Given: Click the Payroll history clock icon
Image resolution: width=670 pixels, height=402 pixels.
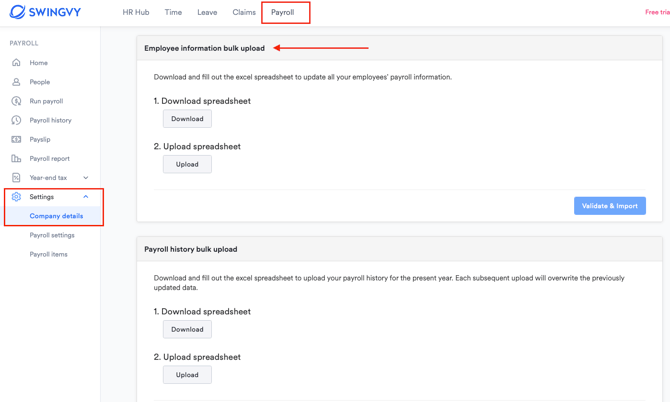Looking at the screenshot, I should 16,120.
